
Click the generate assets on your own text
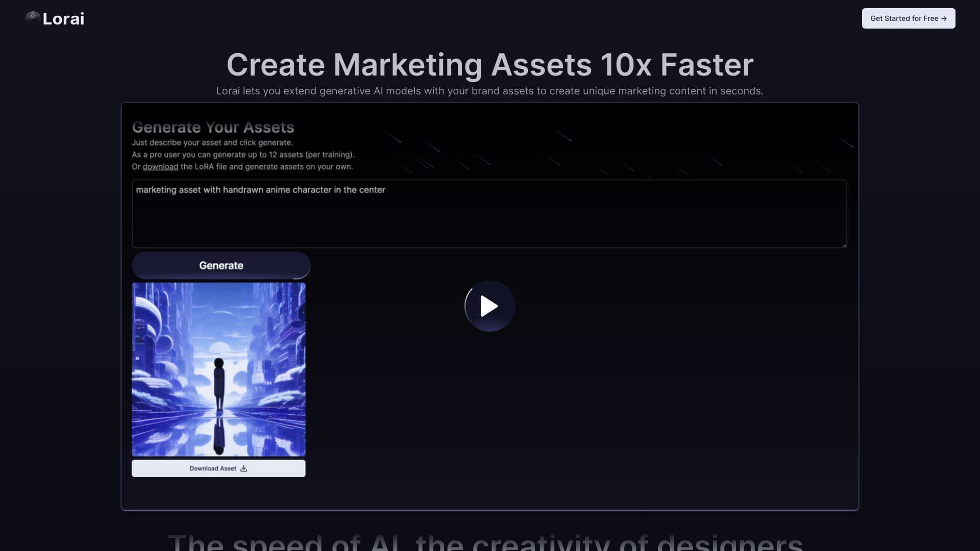[299, 167]
